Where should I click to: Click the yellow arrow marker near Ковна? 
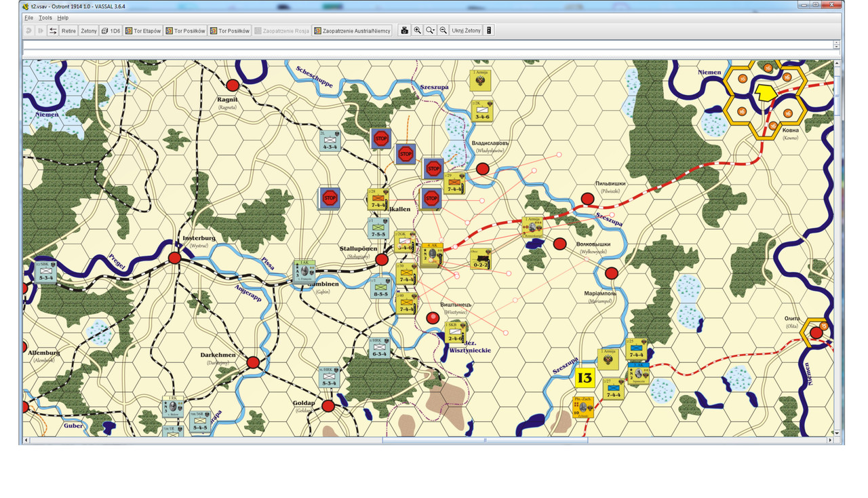(765, 93)
